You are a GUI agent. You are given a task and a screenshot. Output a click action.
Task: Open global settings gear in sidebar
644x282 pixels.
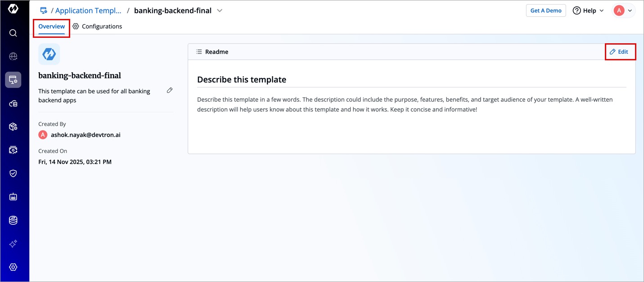[13, 267]
